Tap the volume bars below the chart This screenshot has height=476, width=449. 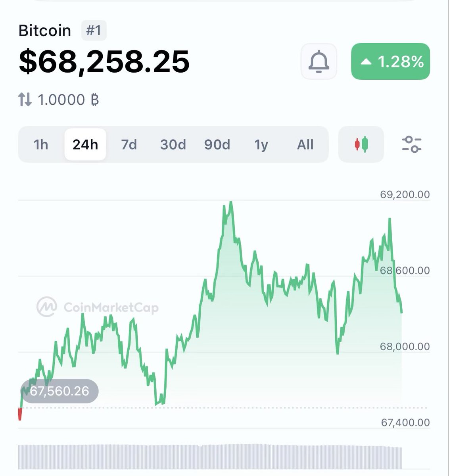pyautogui.click(x=210, y=457)
